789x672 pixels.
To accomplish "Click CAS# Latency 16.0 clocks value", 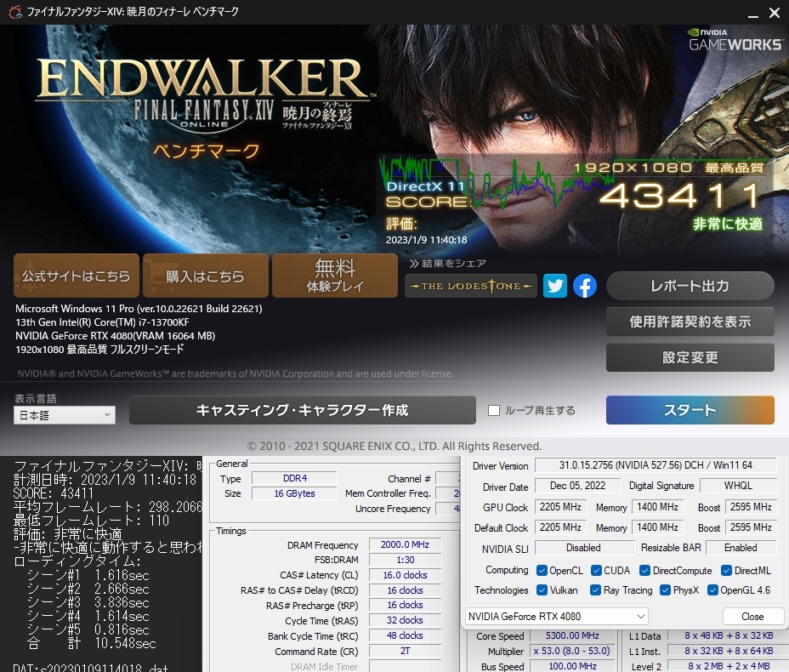I will 405,575.
